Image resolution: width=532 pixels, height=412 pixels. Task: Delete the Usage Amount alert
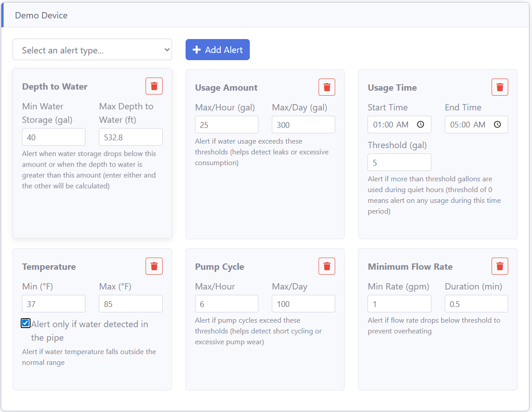[x=327, y=87]
